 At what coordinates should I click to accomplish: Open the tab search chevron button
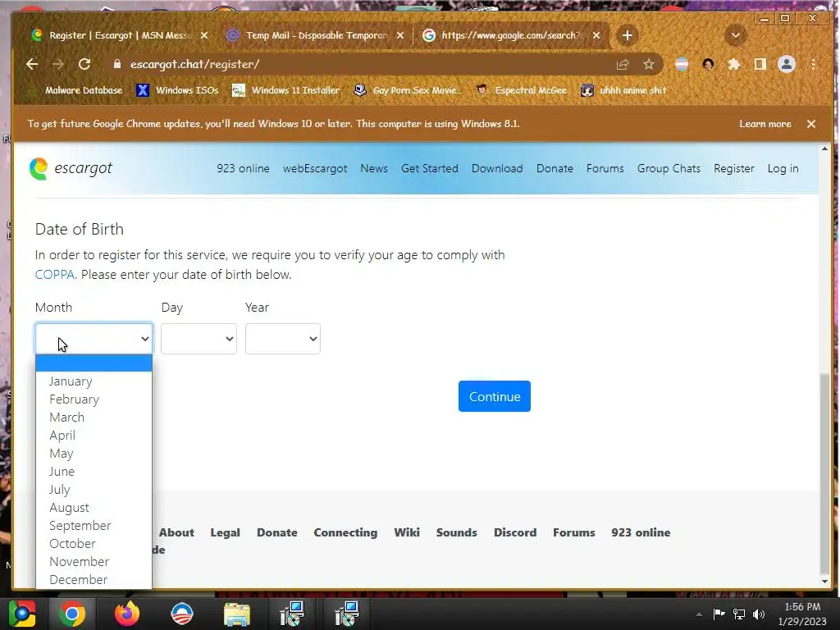(736, 36)
